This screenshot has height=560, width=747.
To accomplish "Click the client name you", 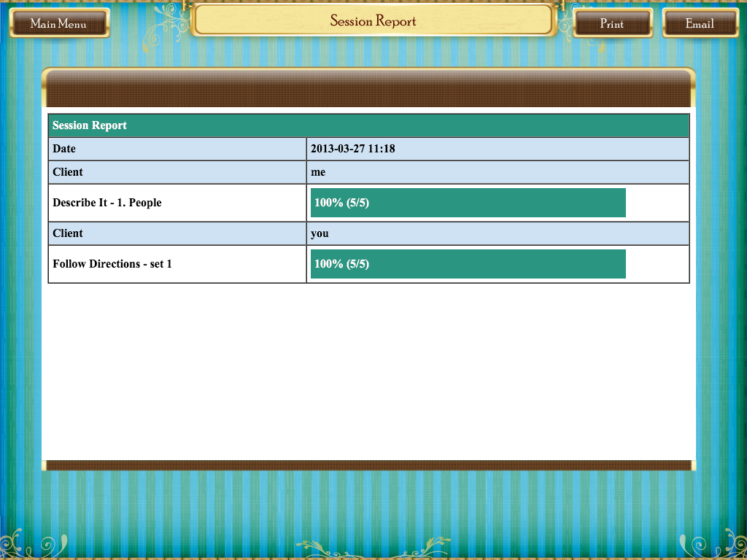I will click(317, 233).
